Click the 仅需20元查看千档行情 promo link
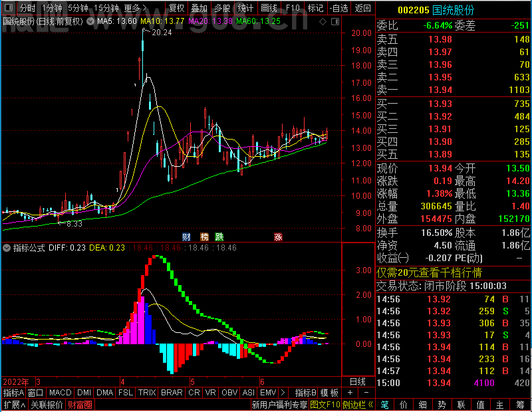This screenshot has width=532, height=412. click(x=429, y=272)
